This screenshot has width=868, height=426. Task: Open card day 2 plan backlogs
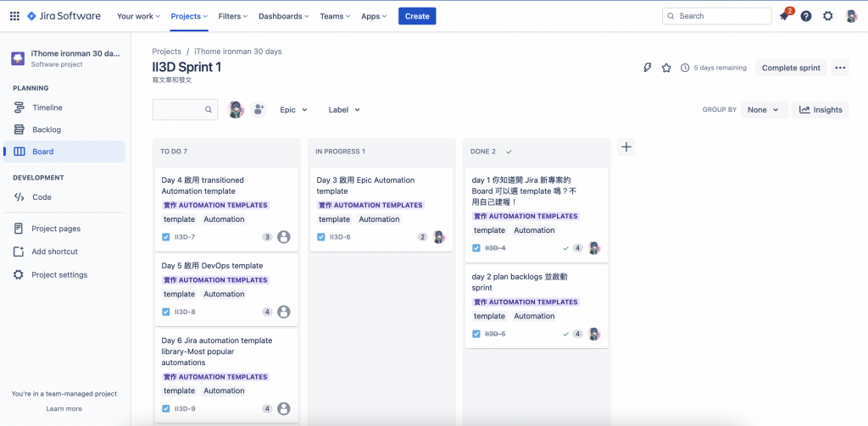click(x=537, y=307)
